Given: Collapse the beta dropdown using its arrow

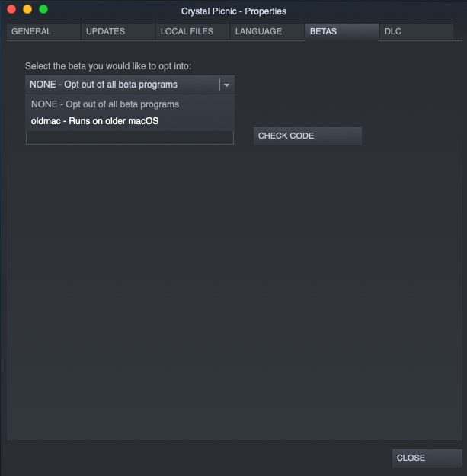Looking at the screenshot, I should pyautogui.click(x=226, y=85).
